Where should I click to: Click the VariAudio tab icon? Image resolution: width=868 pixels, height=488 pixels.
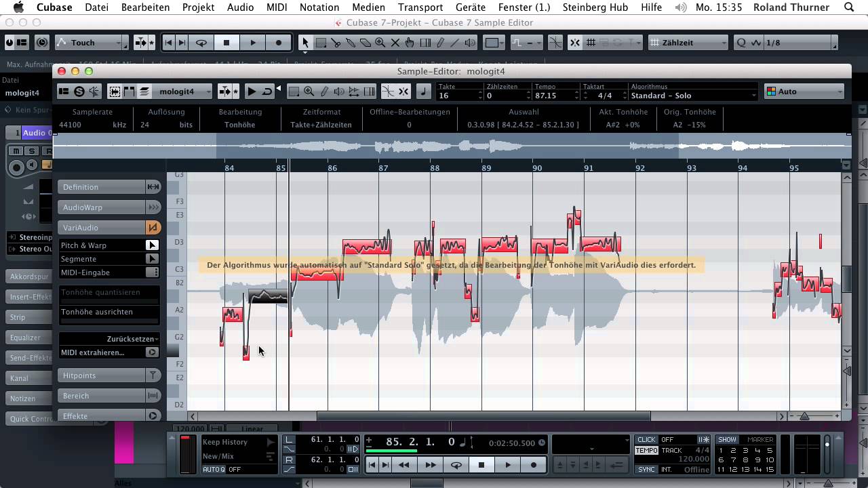pyautogui.click(x=153, y=228)
